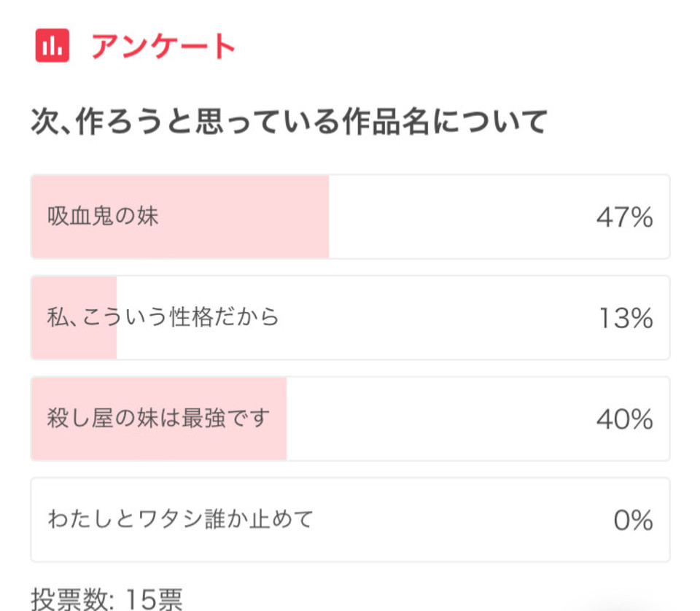Click the empty area of the 吸血鬼の妹 row
This screenshot has height=611, width=700.
click(x=460, y=217)
